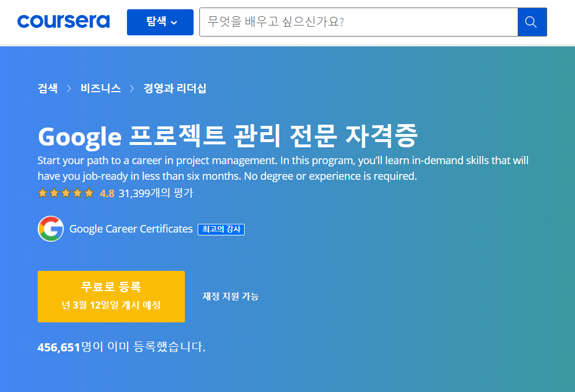Click the Google G logo icon
The width and height of the screenshot is (575, 392).
pos(50,229)
